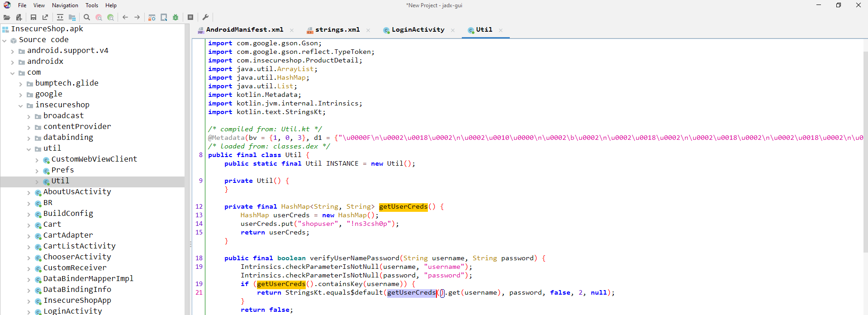Click the navigate back arrow
Viewport: 868px width, 315px height.
[x=125, y=17]
